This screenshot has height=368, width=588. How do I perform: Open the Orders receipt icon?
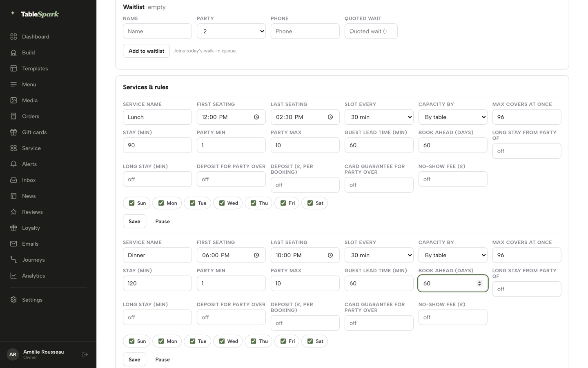[x=13, y=116]
